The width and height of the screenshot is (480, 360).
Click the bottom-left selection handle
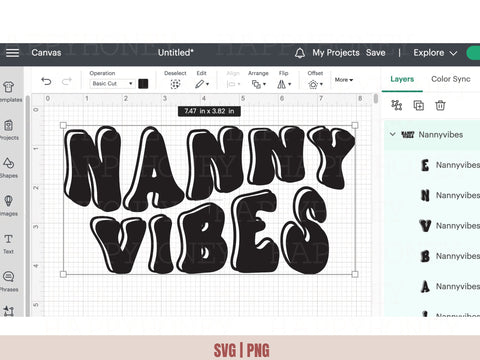[63, 274]
